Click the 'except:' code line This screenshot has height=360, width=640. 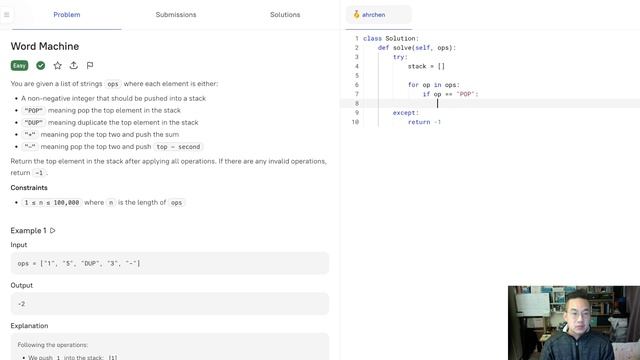pyautogui.click(x=406, y=113)
